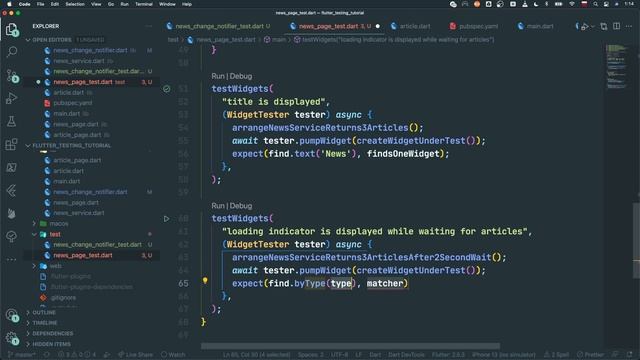This screenshot has height=360, width=640.
Task: Click main in the breadcrumb path
Action: coord(279,40)
